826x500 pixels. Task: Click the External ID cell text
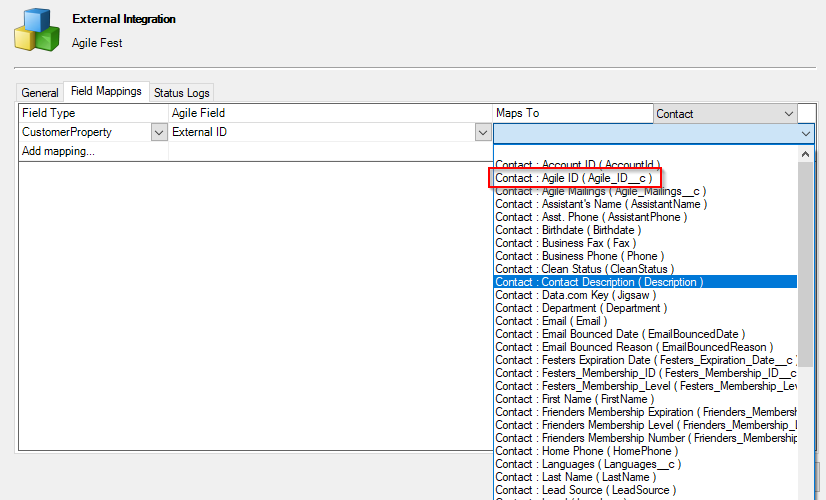[200, 132]
